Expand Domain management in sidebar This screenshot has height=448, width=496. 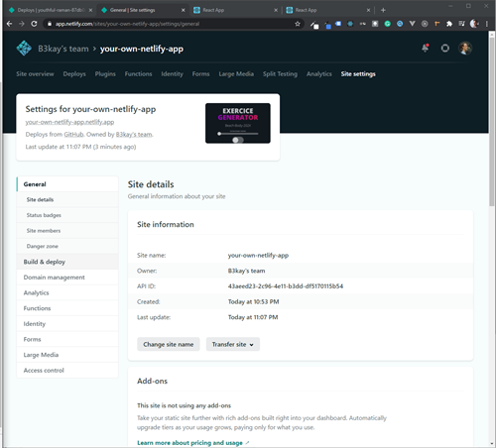click(67, 278)
